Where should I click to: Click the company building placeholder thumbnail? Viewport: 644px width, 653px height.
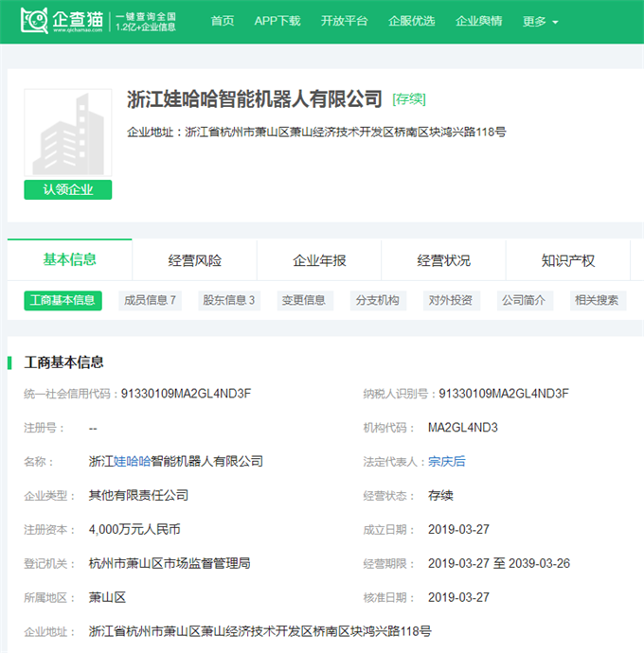click(x=68, y=132)
